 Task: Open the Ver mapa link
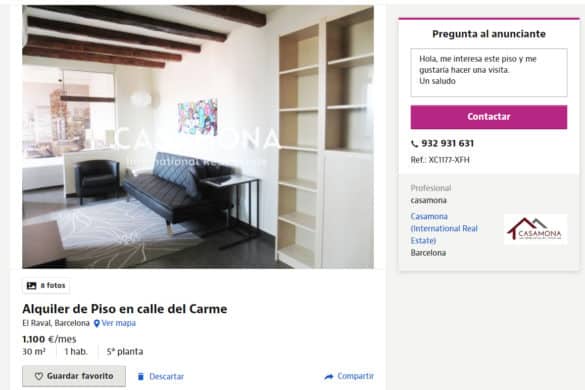(x=119, y=323)
